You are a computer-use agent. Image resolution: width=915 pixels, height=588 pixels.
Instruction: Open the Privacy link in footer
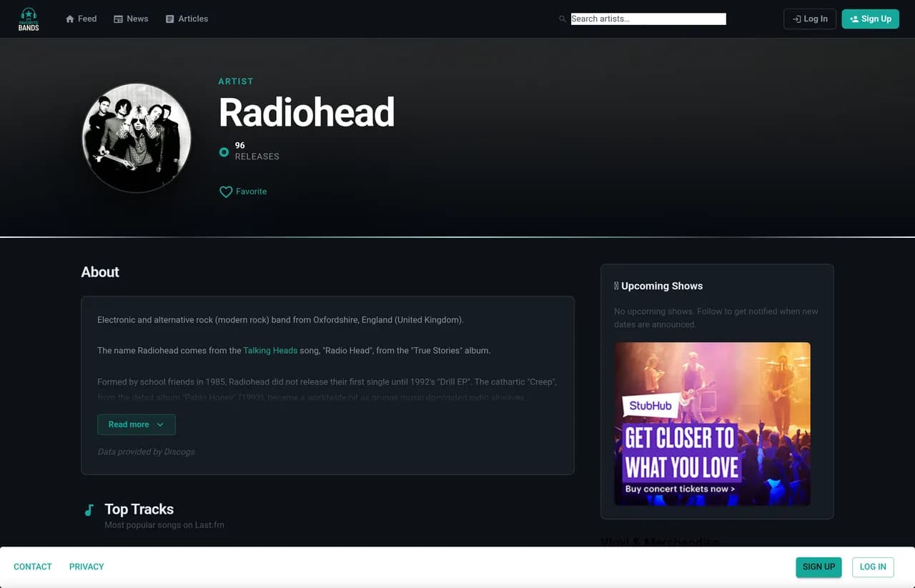click(x=86, y=567)
